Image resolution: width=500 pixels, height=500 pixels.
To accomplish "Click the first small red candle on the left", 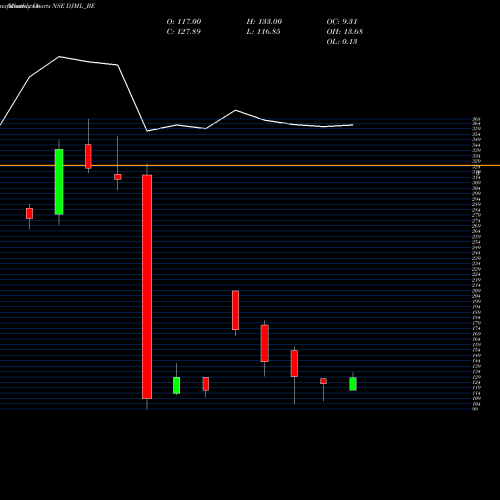I will 29,213.
